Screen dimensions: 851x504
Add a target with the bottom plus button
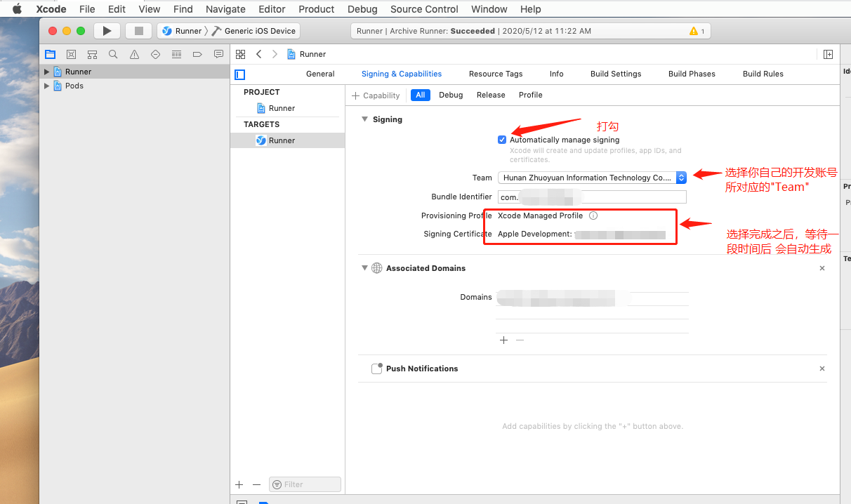coord(239,484)
